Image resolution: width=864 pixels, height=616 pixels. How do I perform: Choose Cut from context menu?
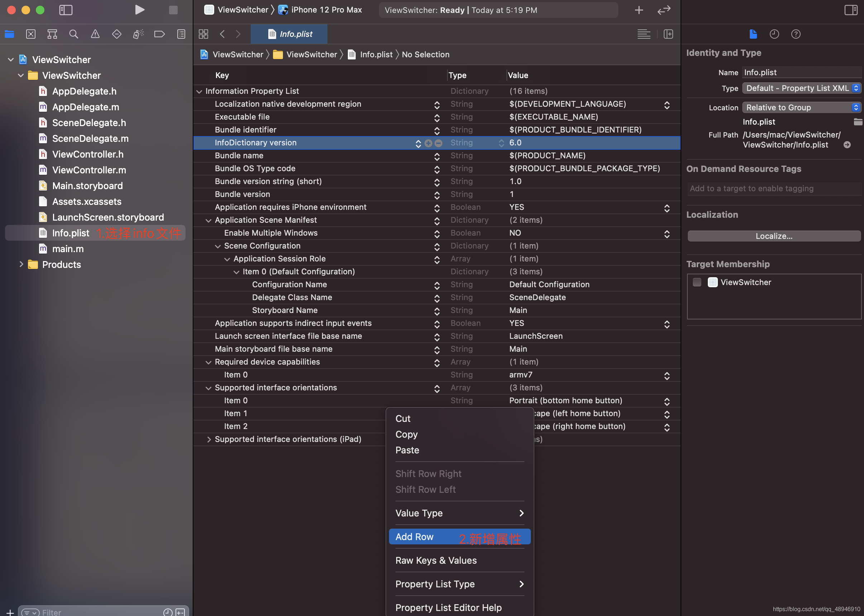point(460,418)
